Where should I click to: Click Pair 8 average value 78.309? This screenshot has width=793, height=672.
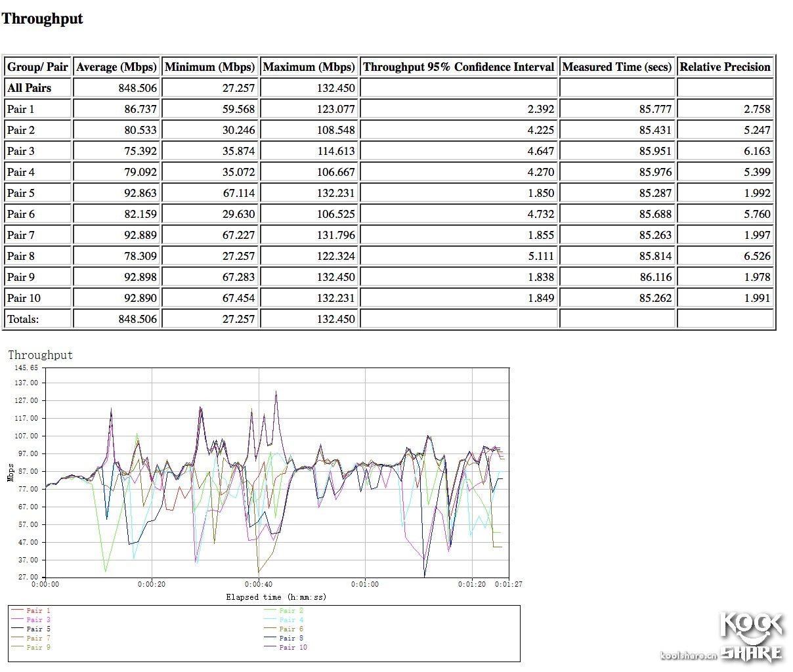coord(140,256)
